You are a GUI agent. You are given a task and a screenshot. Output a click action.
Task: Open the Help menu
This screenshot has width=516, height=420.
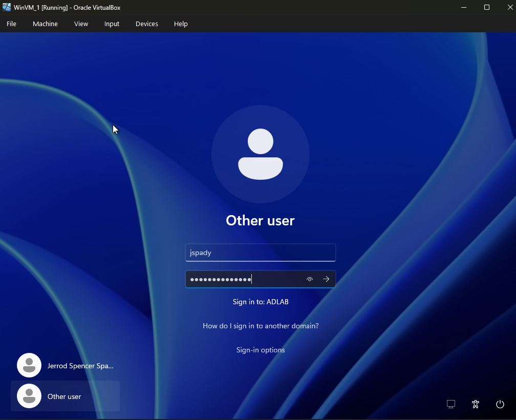click(181, 24)
